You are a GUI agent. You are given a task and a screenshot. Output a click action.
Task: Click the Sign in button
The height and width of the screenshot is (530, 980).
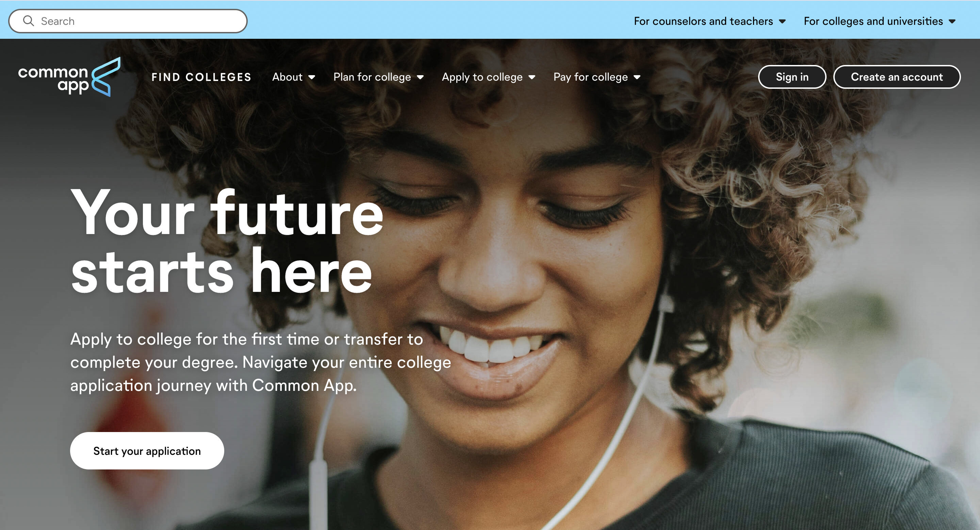[x=792, y=77]
